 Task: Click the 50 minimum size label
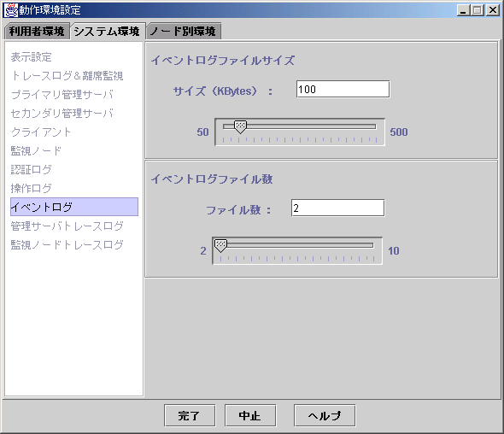point(202,132)
